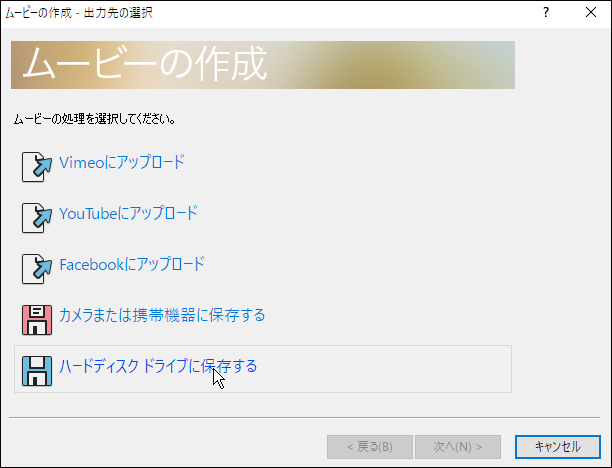Screen dimensions: 612x468
Task: Choose Vimeoにアップロード link
Action: point(122,162)
